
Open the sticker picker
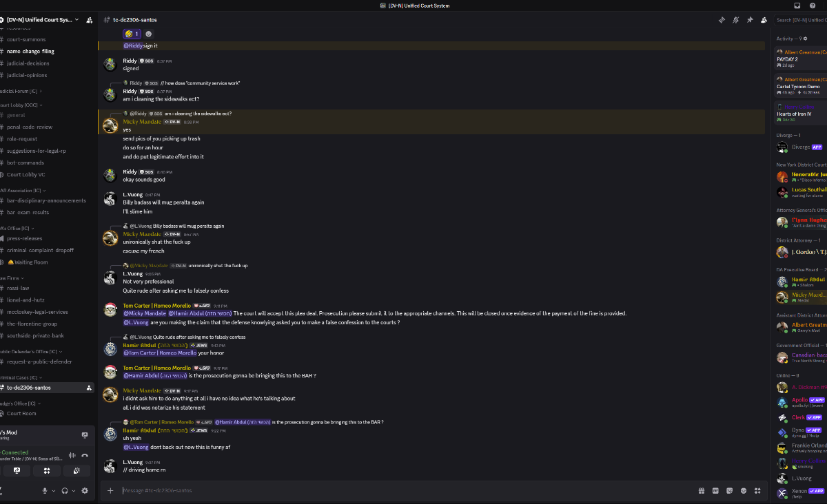click(x=730, y=490)
